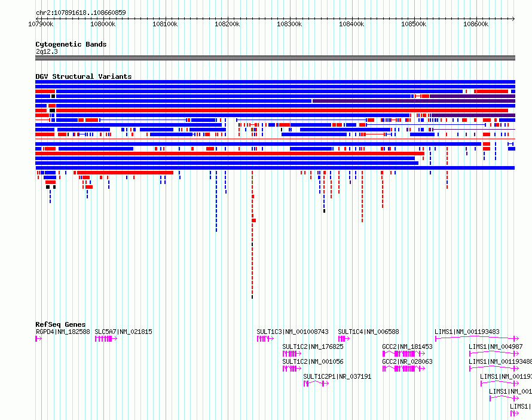
Task: Select the GCC2 NR_028063 transcript glyph
Action: [x=403, y=369]
